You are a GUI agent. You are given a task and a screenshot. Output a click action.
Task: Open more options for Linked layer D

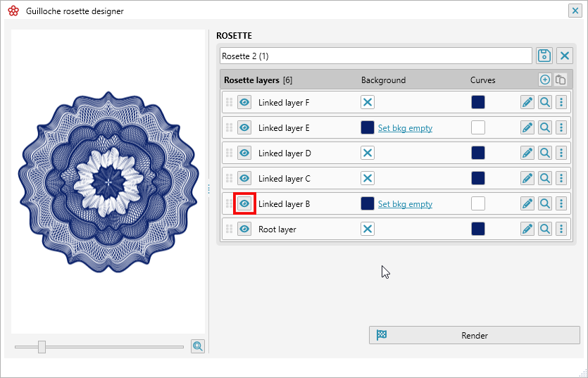pos(561,153)
